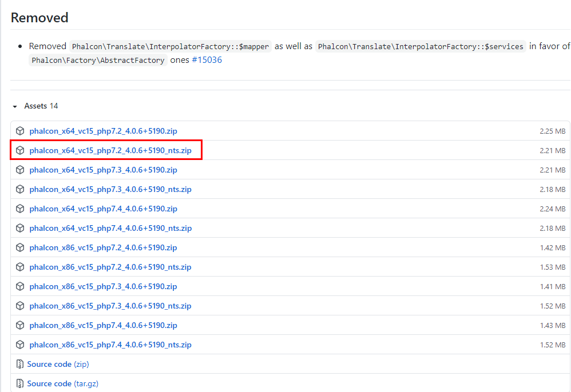Click archive icon beside Source code (tar.gz)
The width and height of the screenshot is (571, 392).
[20, 383]
